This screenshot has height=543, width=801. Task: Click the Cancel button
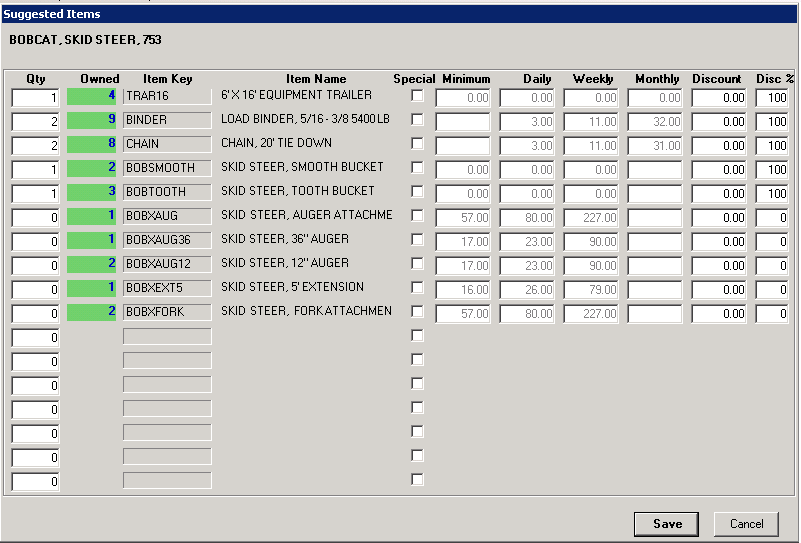[746, 524]
